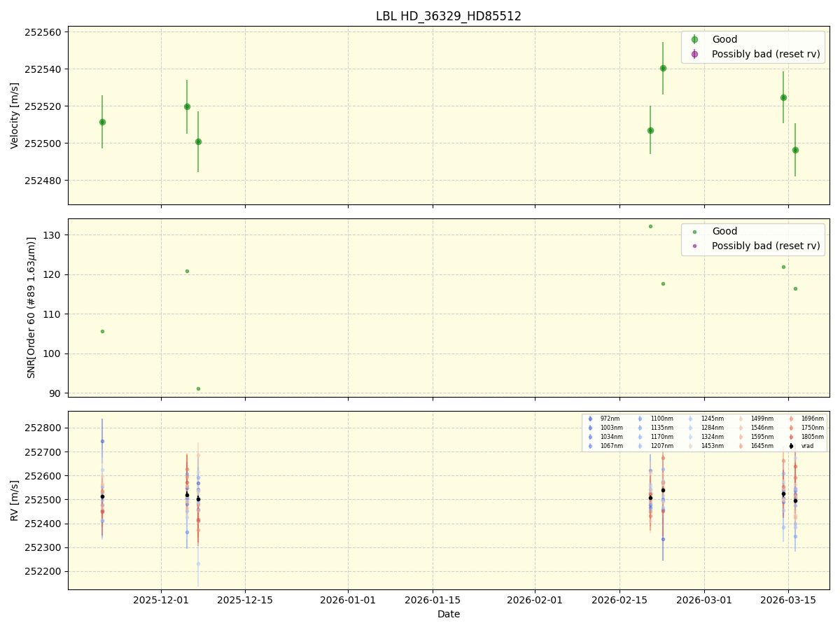Click the 1324nm marker icon
This screenshot has width=840, height=630.
[691, 436]
